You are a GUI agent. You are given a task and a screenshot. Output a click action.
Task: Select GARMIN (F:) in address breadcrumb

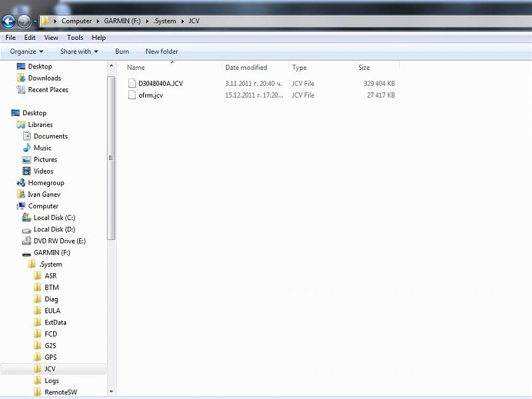[122, 21]
